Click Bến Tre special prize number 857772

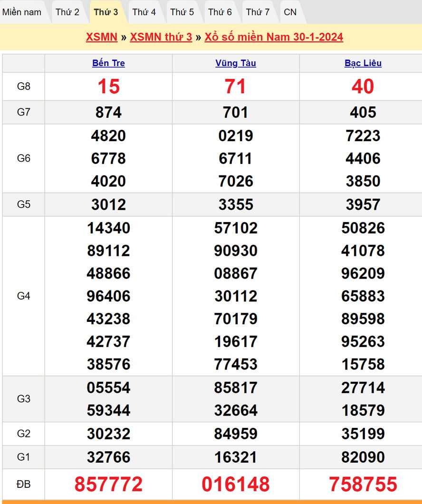tap(108, 484)
